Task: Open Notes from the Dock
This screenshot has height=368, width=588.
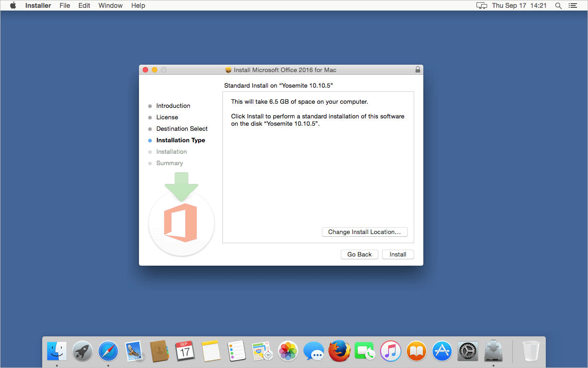Action: point(211,351)
